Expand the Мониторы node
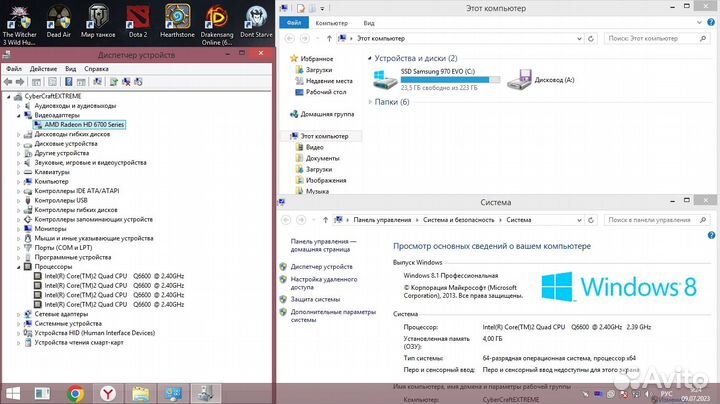The width and height of the screenshot is (720, 404). 19,229
